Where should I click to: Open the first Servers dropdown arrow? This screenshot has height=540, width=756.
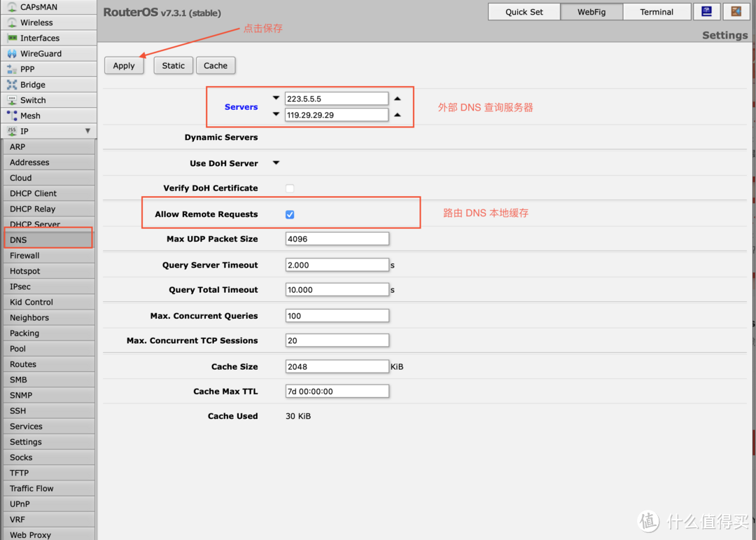(276, 98)
